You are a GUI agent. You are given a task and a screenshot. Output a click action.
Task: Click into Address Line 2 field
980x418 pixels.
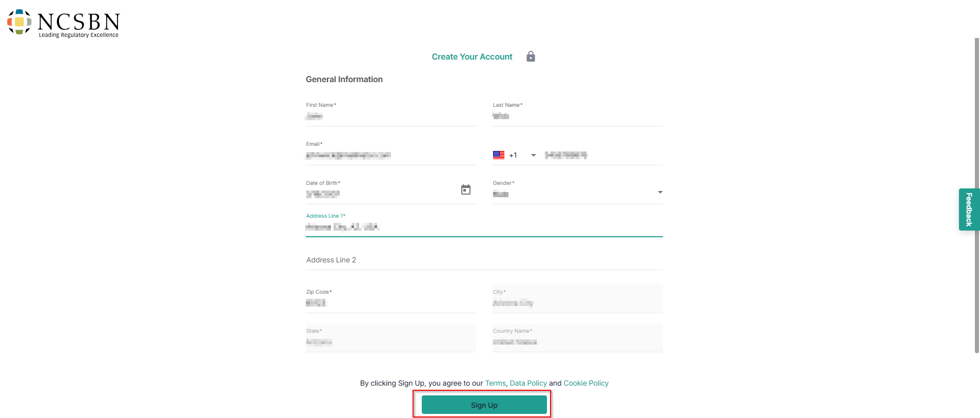pyautogui.click(x=483, y=260)
